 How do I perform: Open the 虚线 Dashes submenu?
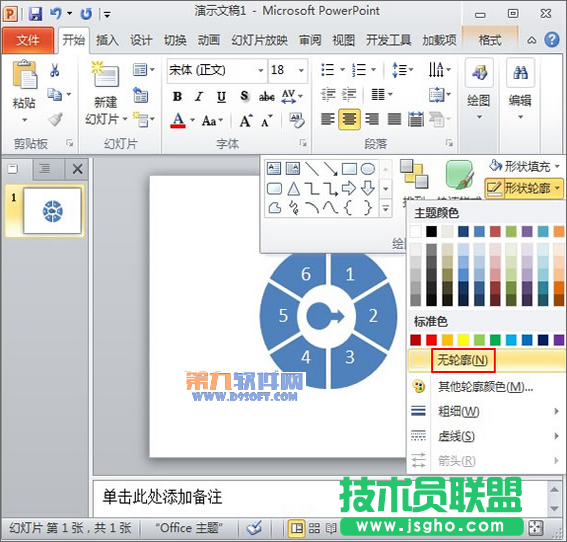(485, 436)
